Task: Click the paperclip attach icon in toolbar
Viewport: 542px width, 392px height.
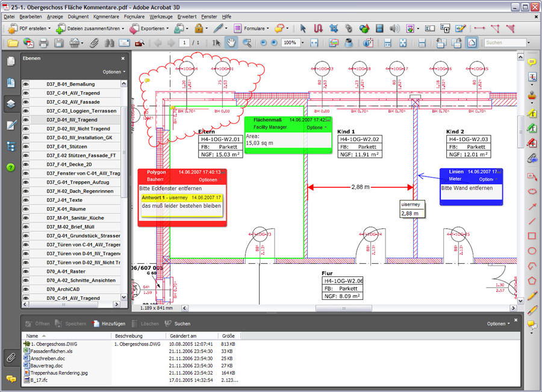Action: (94, 43)
